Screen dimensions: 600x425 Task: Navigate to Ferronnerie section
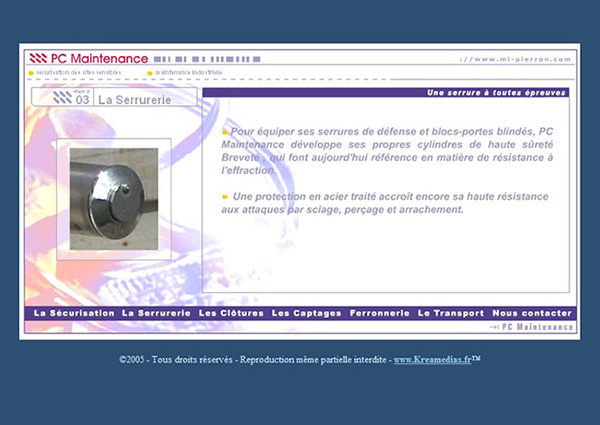[x=380, y=313]
